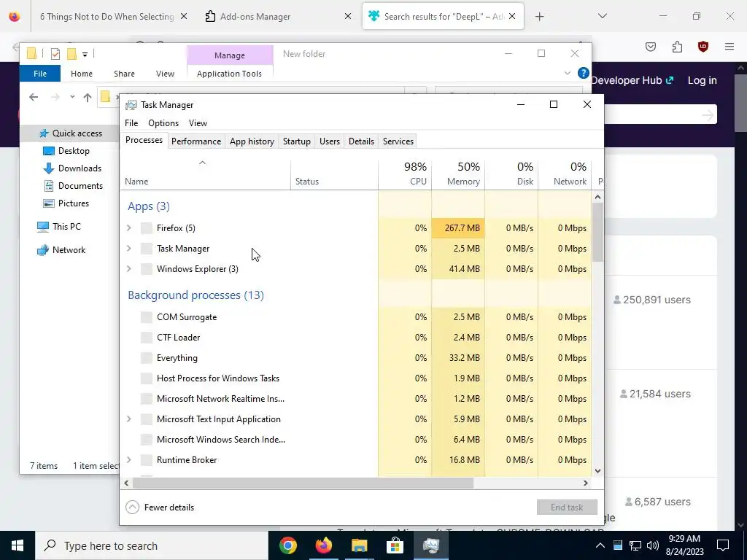Open the Firefox Extensions puzzle icon
The width and height of the screenshot is (747, 560).
pos(677,46)
